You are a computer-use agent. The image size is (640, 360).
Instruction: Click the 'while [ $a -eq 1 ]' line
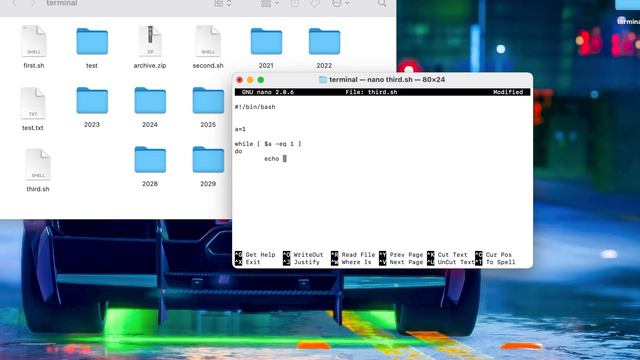coord(268,144)
